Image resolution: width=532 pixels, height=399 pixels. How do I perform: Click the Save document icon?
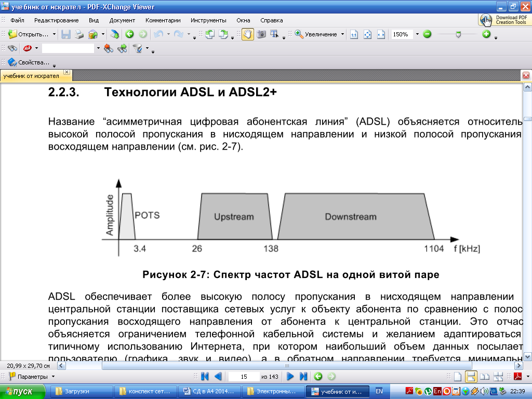click(66, 34)
